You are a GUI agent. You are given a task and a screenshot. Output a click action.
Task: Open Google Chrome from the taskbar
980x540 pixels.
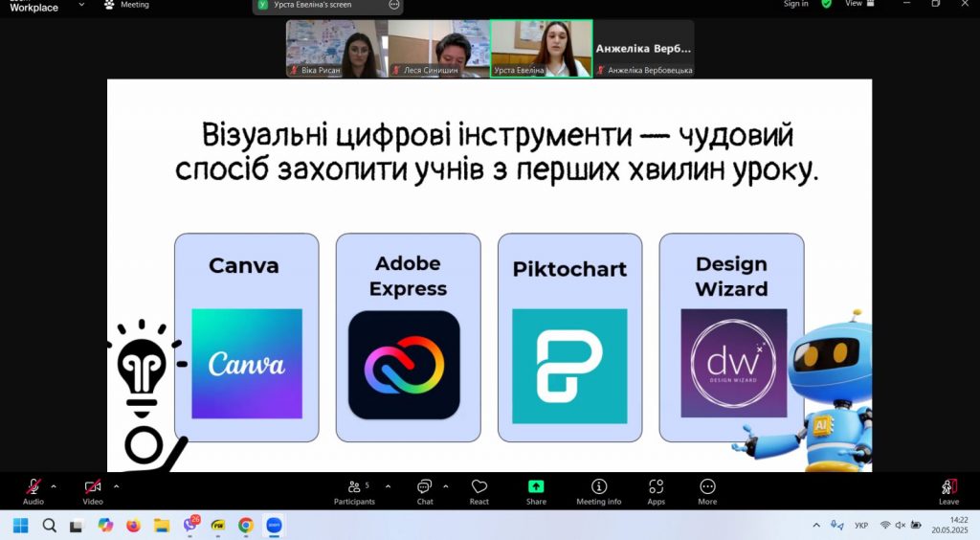[246, 526]
